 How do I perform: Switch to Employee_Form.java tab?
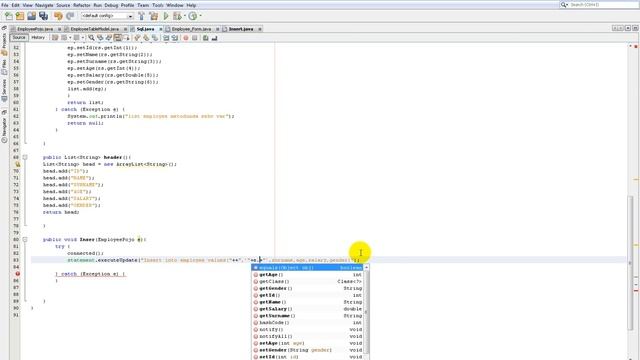click(x=191, y=29)
